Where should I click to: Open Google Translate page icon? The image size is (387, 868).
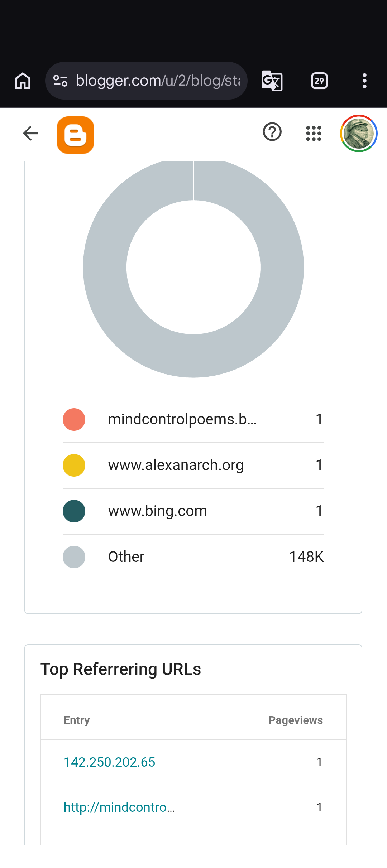272,81
